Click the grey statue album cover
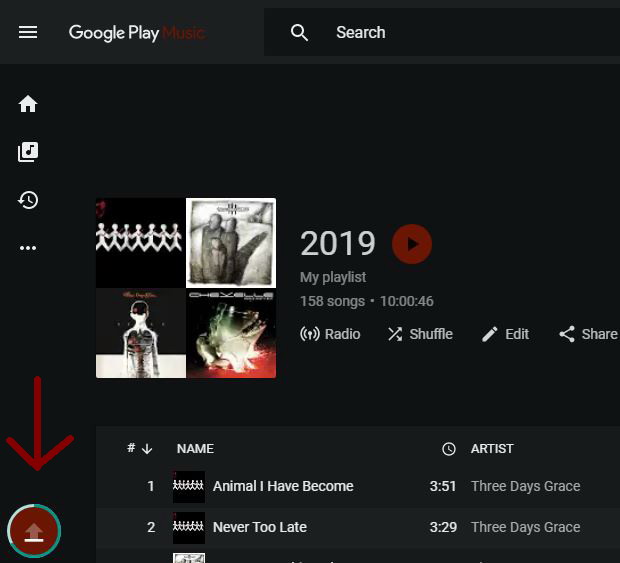620x563 pixels. click(x=231, y=243)
